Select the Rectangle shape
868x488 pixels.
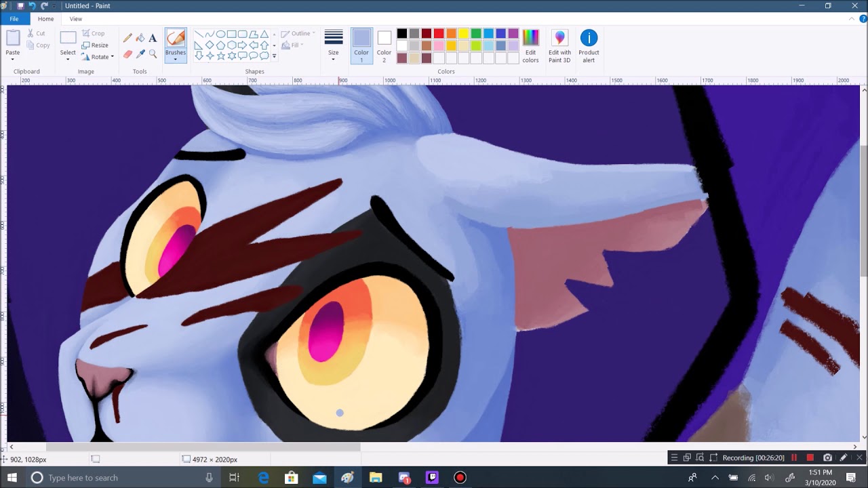pyautogui.click(x=231, y=34)
